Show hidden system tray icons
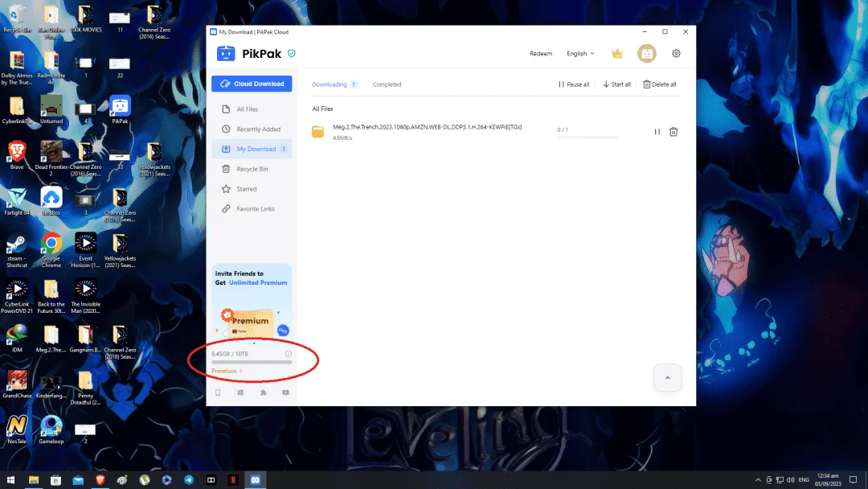The height and width of the screenshot is (489, 868). [758, 480]
